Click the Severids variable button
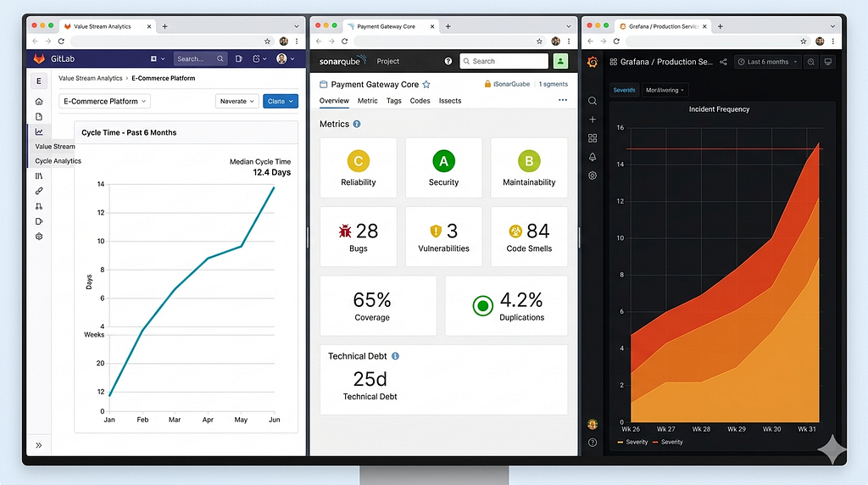Viewport: 868px width, 485px height. [624, 90]
